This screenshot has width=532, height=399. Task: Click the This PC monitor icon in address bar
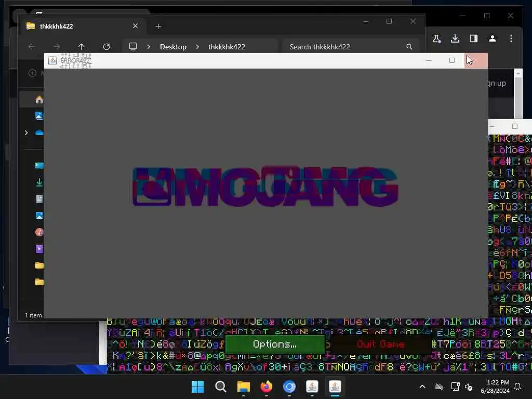point(133,46)
